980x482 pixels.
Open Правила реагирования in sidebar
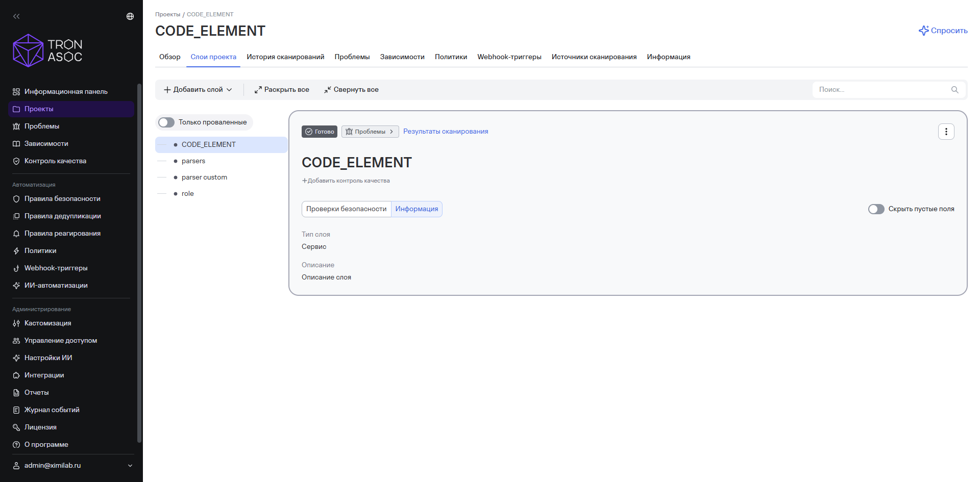click(71, 234)
